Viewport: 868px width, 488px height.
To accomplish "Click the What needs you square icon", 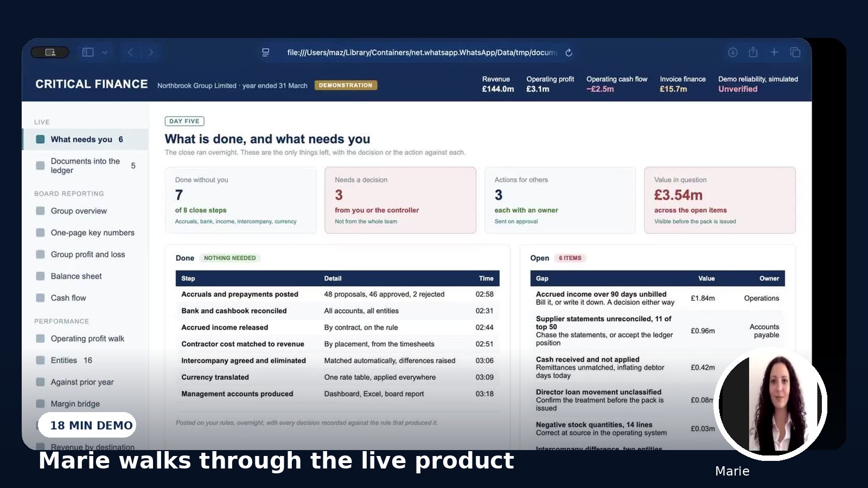I will click(40, 139).
